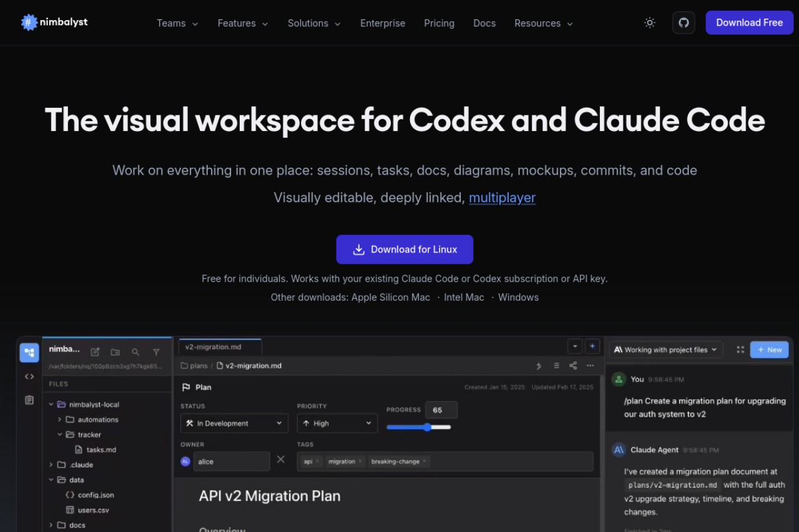Click the owner field containing alice
799x532 pixels.
point(232,462)
